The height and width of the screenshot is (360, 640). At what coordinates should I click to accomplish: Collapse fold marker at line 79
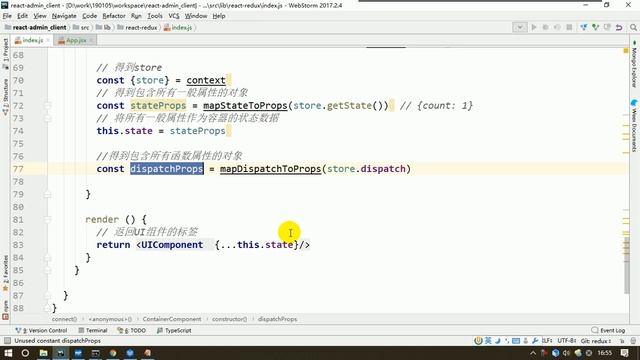[48, 194]
